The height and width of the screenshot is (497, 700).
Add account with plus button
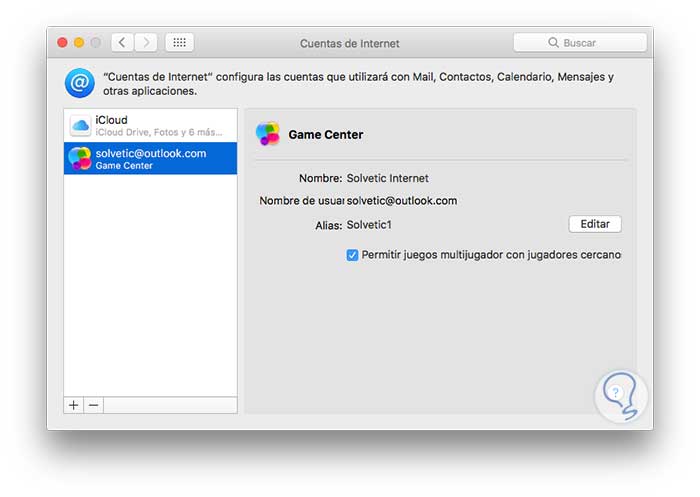pos(73,405)
